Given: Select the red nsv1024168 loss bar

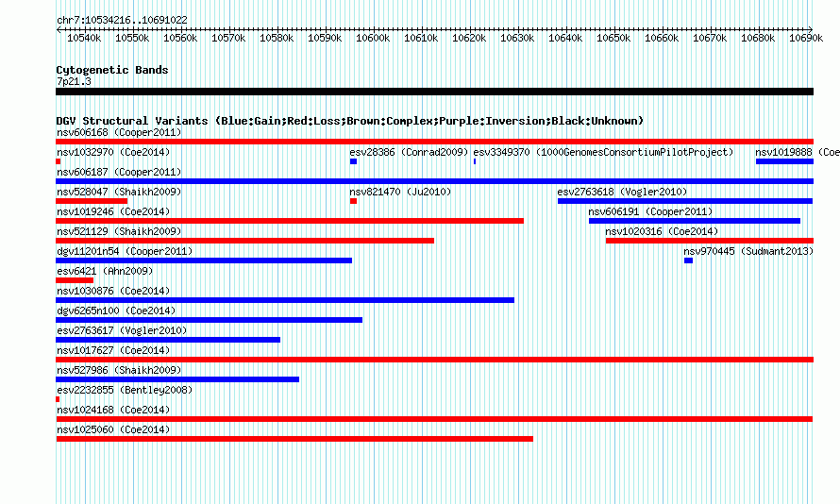Looking at the screenshot, I should click(x=434, y=419).
